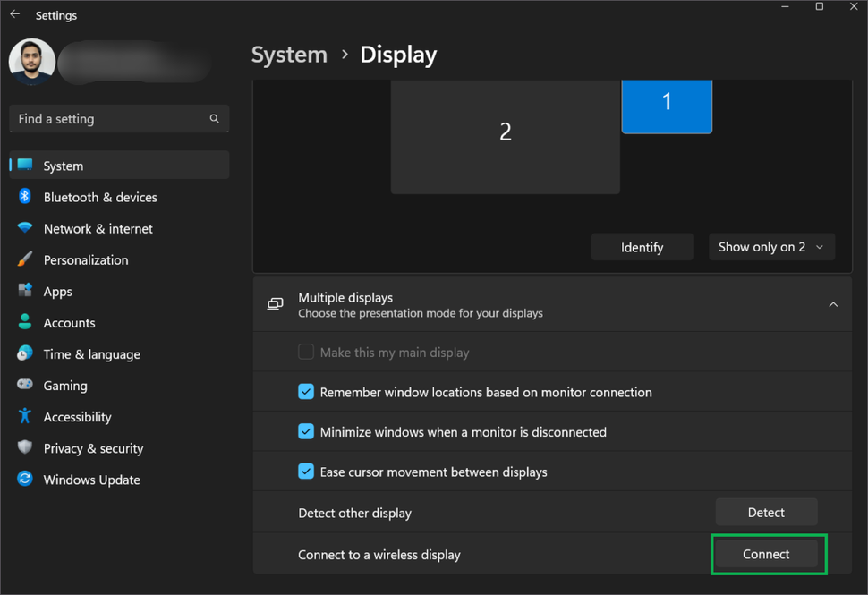This screenshot has height=595, width=868.
Task: Select the Gaming Xbox icon
Action: click(23, 385)
